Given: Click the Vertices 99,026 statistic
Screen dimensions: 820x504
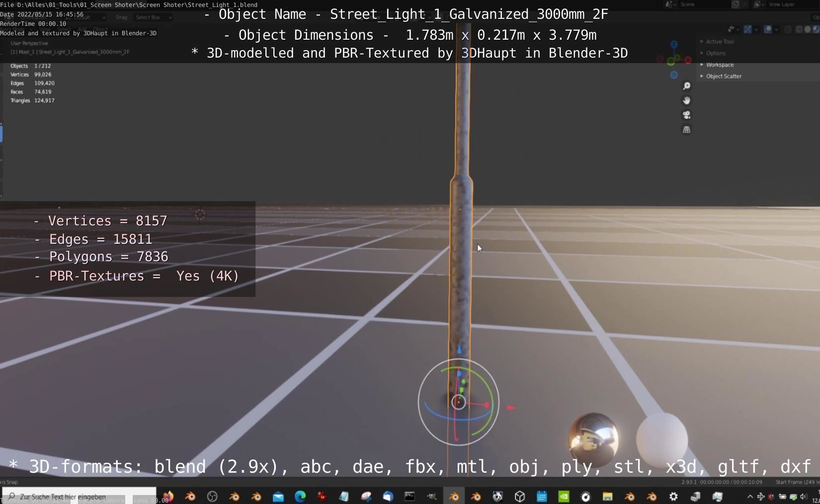Looking at the screenshot, I should coord(31,74).
